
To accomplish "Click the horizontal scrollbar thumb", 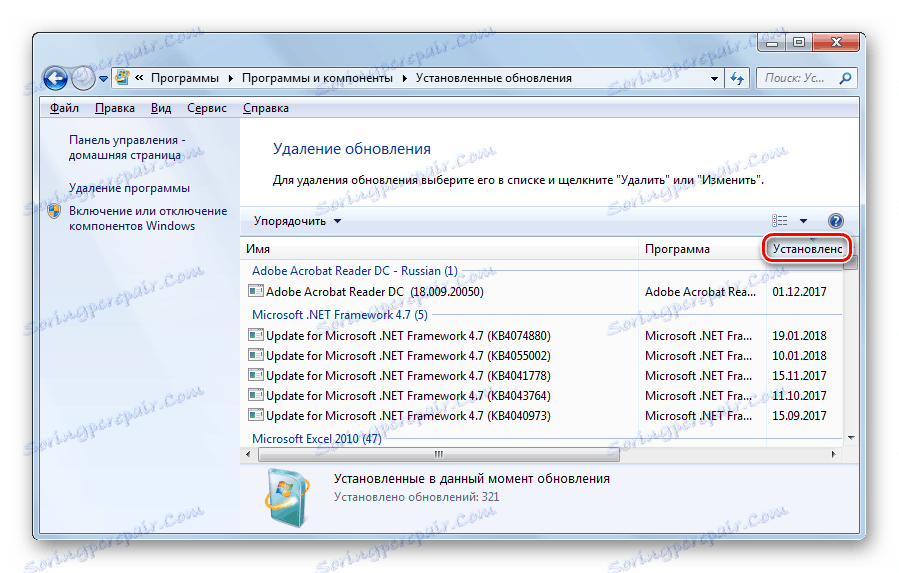I will point(439,454).
